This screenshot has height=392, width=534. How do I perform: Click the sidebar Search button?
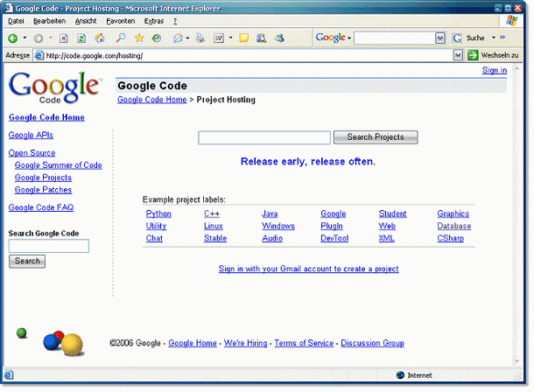coord(27,261)
